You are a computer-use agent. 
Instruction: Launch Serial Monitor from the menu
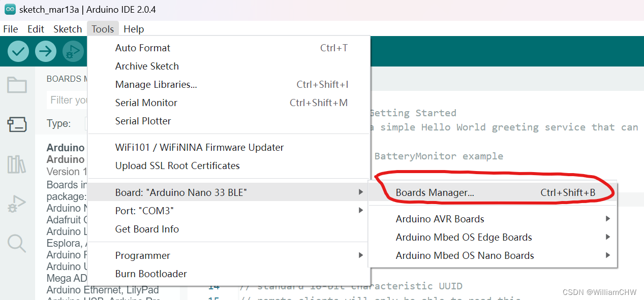tap(229, 103)
